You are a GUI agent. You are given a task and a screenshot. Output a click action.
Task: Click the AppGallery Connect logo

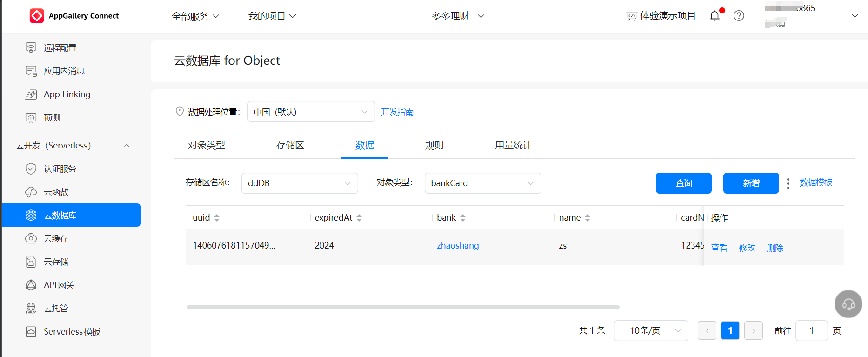(x=74, y=16)
